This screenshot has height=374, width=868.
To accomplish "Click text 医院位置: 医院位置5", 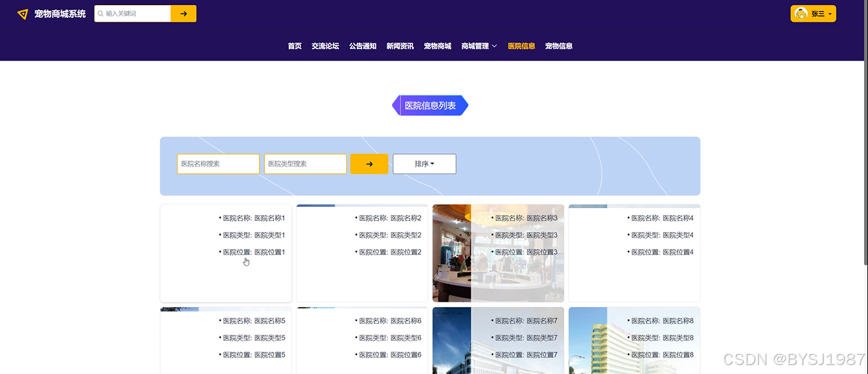I will coord(254,355).
